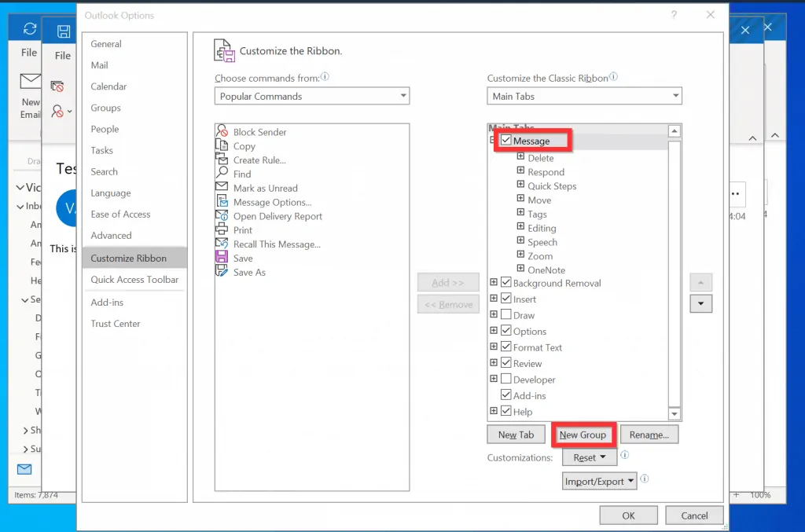805x532 pixels.
Task: Click the Remove button
Action: 448,304
